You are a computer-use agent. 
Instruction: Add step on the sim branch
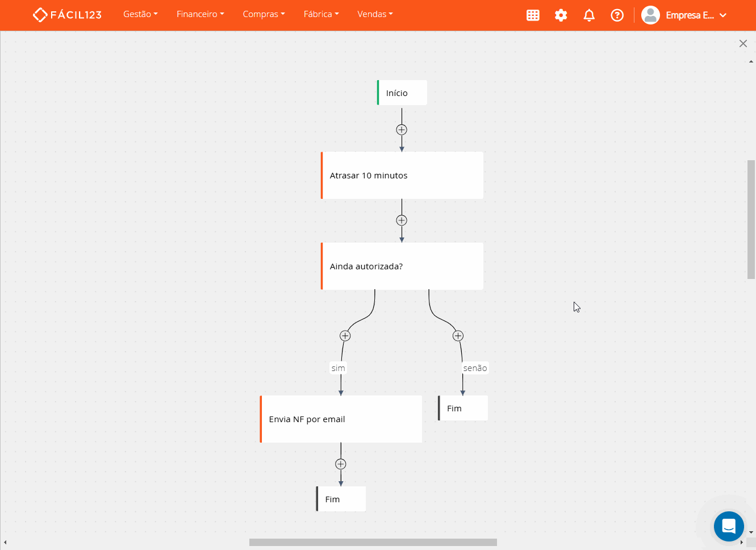[x=345, y=336]
